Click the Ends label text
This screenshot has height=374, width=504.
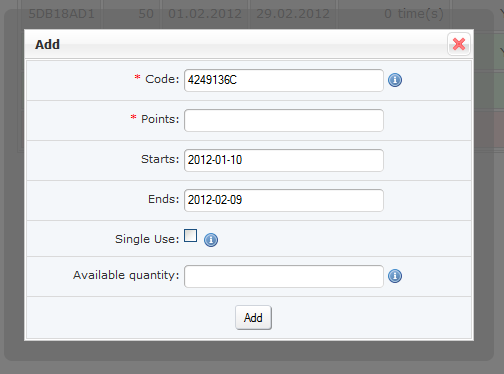(x=164, y=199)
